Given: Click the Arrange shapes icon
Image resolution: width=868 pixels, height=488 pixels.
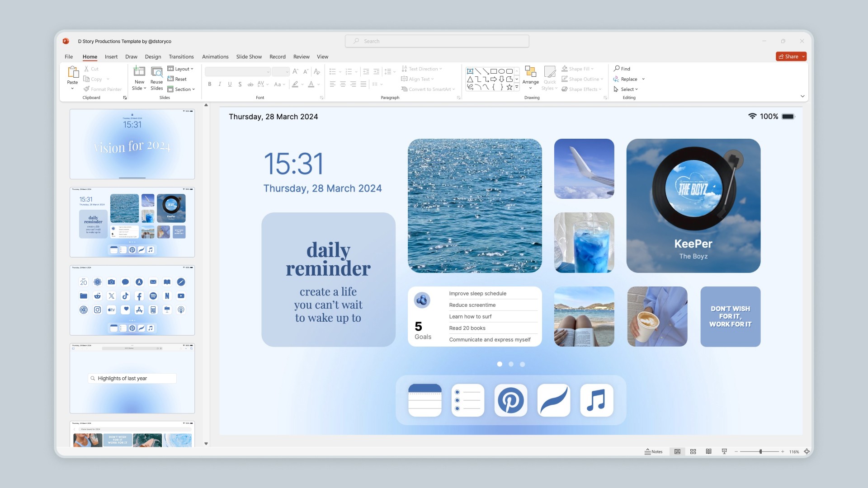Looking at the screenshot, I should point(530,72).
